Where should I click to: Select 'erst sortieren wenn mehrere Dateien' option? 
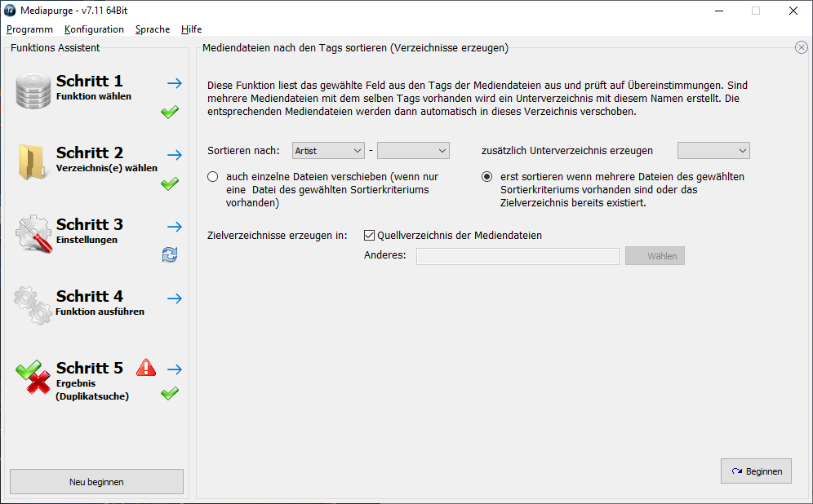487,177
